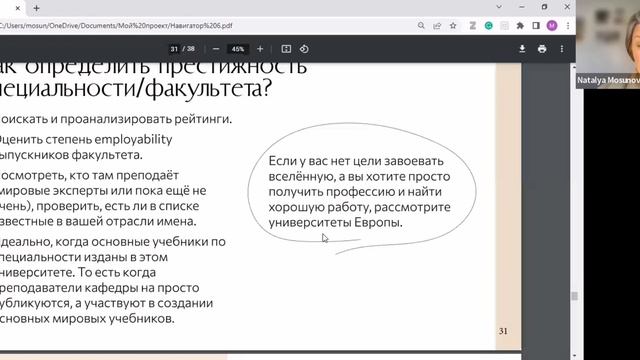Open the Chrome three-dot menu
This screenshot has height=360, width=640.
pyautogui.click(x=568, y=25)
